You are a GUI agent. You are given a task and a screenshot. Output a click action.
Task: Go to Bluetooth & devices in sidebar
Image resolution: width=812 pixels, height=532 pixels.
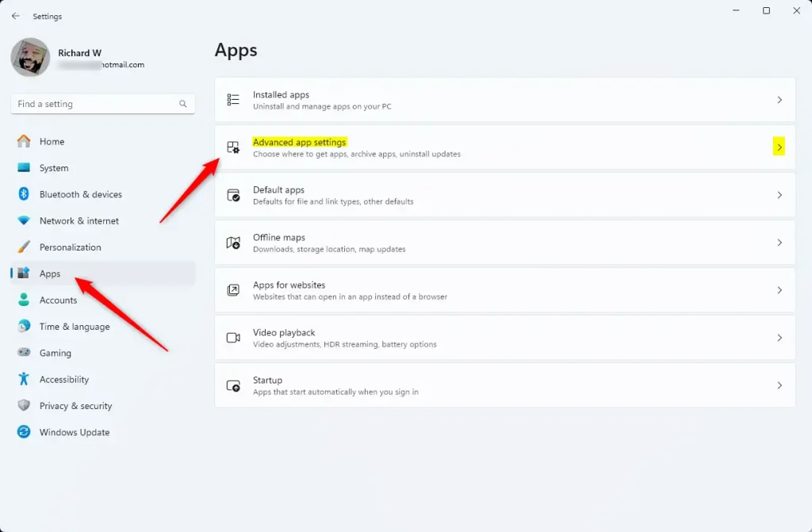tap(80, 194)
